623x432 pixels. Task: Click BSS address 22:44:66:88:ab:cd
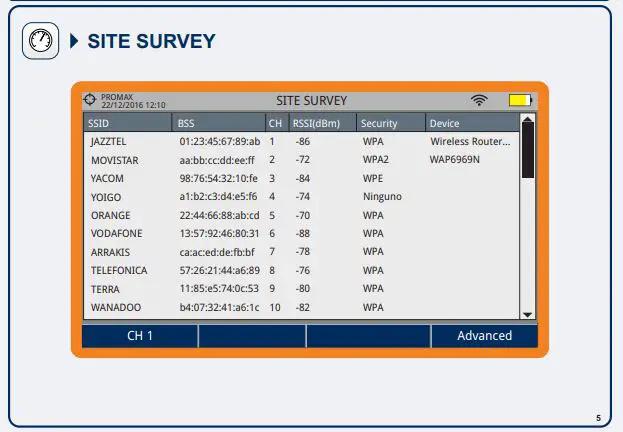tap(219, 215)
